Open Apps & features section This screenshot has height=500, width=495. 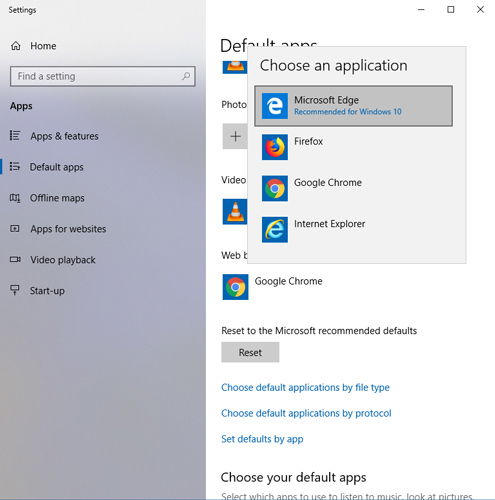pyautogui.click(x=54, y=136)
